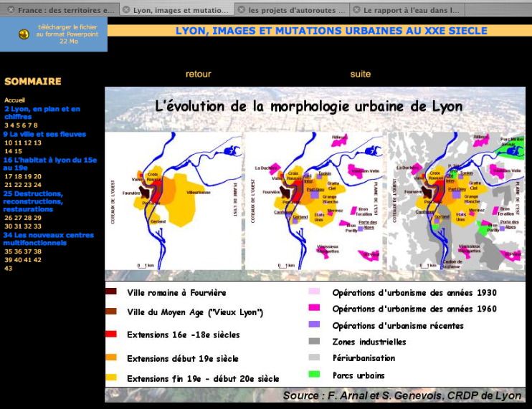
Task: Open '2 Lyon, en plan et en chiffres'
Action: (x=42, y=112)
